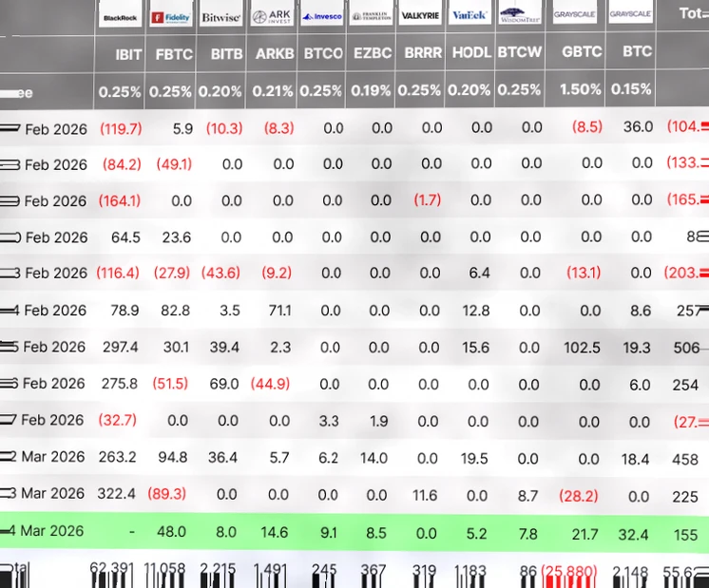Click the VanEck logo
The height and width of the screenshot is (588, 709).
(x=469, y=14)
